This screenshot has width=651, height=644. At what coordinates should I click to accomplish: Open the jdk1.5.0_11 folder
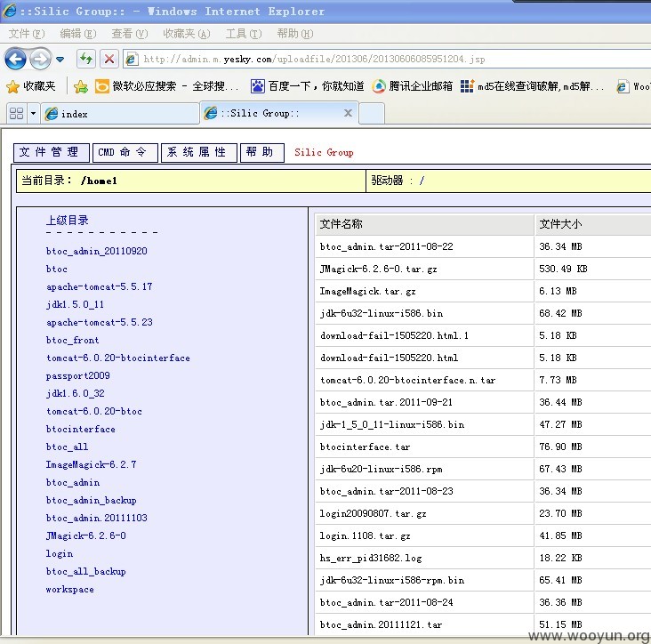point(75,304)
